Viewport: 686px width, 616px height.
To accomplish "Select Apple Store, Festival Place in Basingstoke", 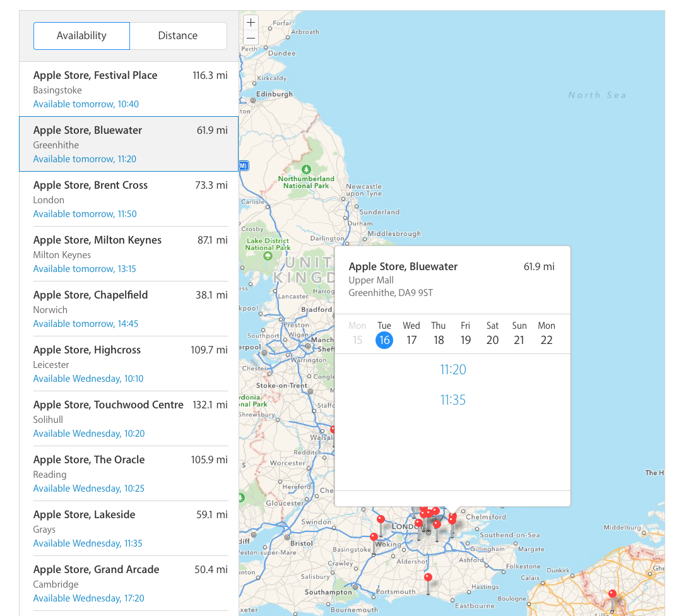I will click(129, 89).
